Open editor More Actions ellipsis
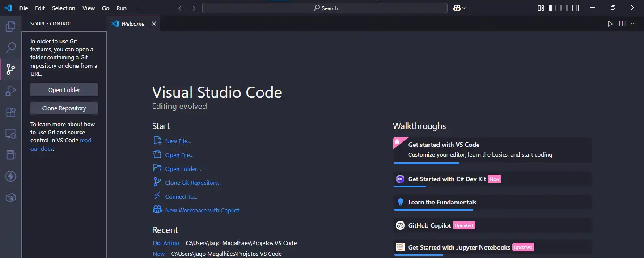This screenshot has height=258, width=644. [x=634, y=24]
